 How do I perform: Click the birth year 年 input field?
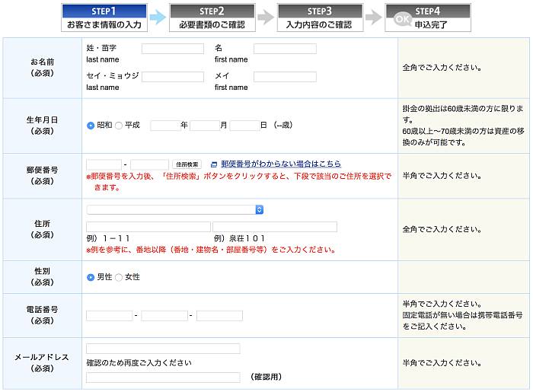point(164,126)
